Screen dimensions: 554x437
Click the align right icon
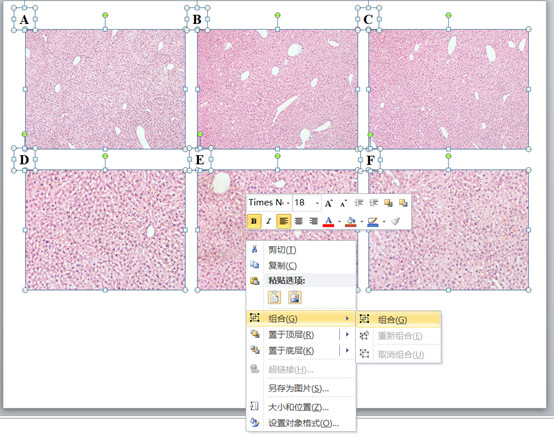click(313, 221)
